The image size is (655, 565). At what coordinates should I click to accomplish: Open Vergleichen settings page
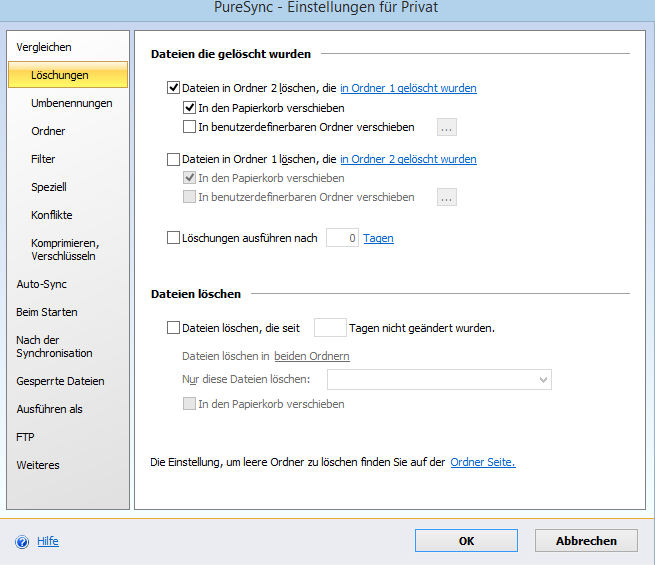(44, 47)
